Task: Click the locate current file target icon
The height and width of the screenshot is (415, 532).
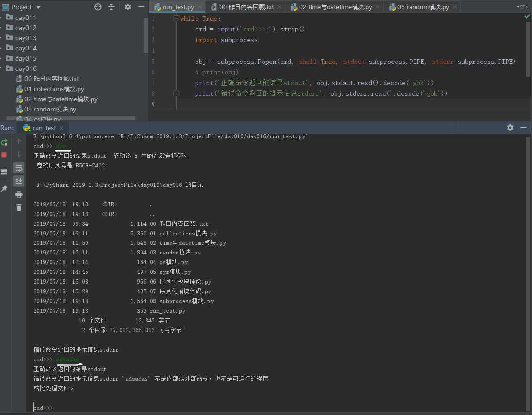Action: coord(98,7)
